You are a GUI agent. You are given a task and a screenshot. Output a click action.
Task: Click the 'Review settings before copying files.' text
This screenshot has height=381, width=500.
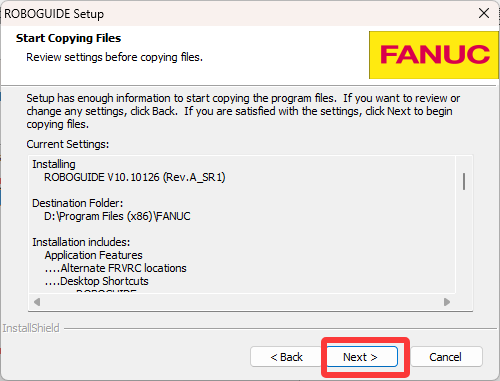coord(114,57)
